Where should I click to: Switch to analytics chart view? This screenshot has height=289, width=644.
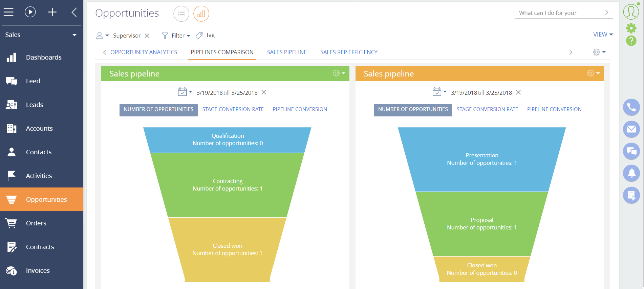(201, 14)
